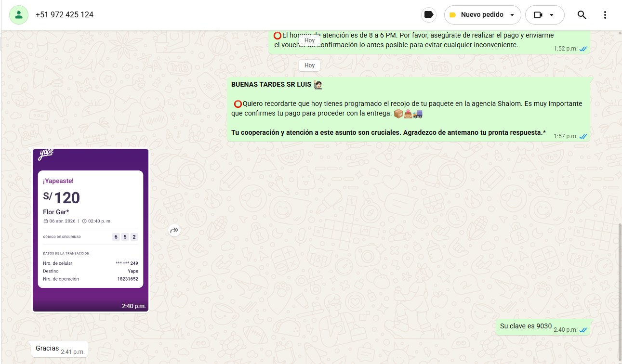
Task: Click the "Gracias" message bubble
Action: pyautogui.click(x=47, y=348)
